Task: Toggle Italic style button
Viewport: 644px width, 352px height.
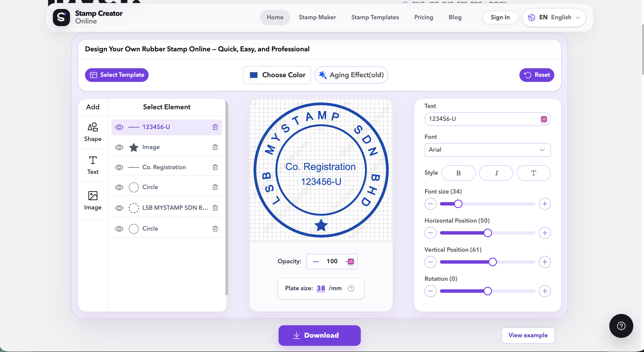Action: pyautogui.click(x=496, y=173)
